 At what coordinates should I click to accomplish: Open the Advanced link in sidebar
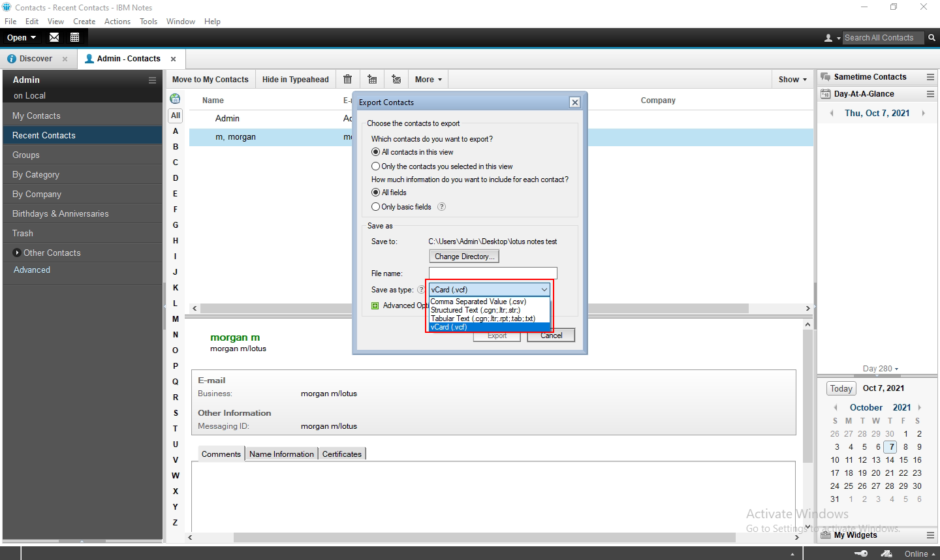pyautogui.click(x=32, y=270)
